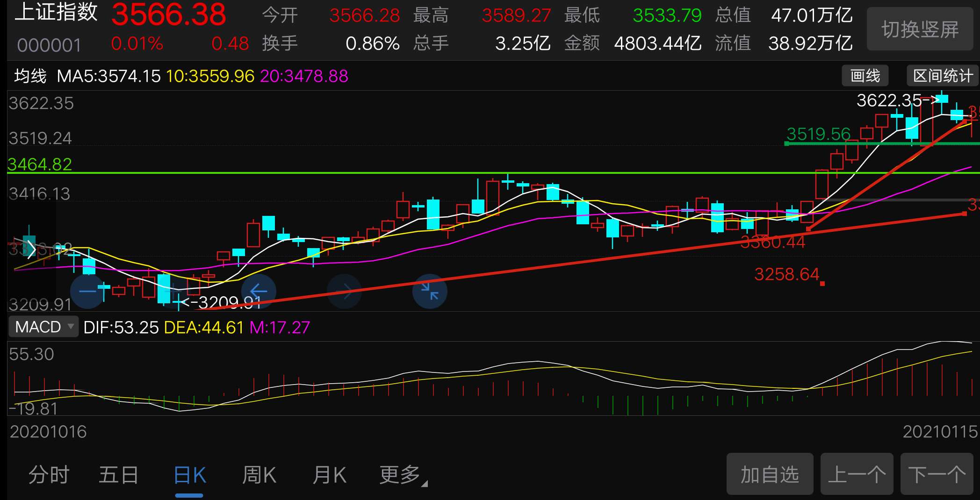This screenshot has width=980, height=500.
Task: Tap the 金额 value 4803.44亿
Action: (658, 43)
